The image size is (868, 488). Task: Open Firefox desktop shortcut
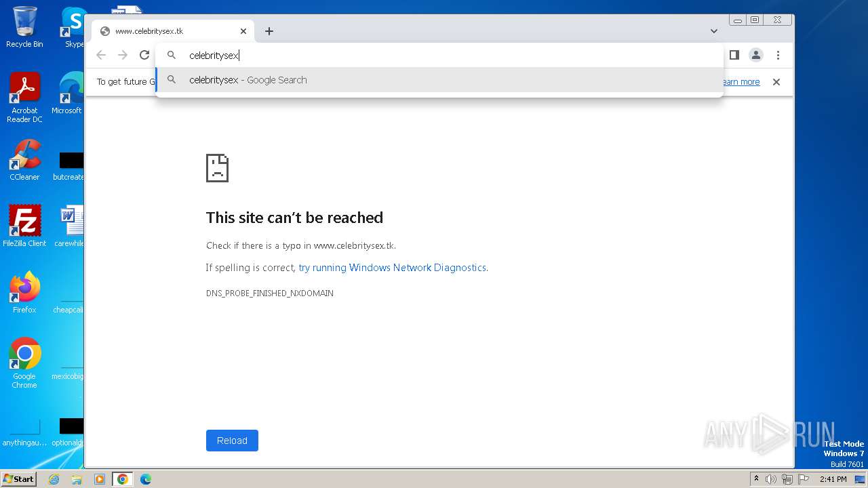(x=24, y=293)
